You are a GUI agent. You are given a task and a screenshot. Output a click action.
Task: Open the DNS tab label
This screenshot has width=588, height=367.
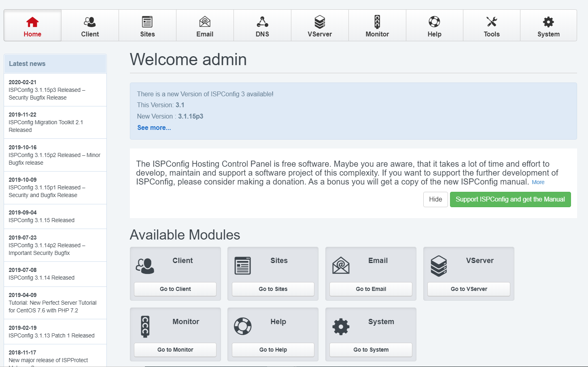(262, 34)
